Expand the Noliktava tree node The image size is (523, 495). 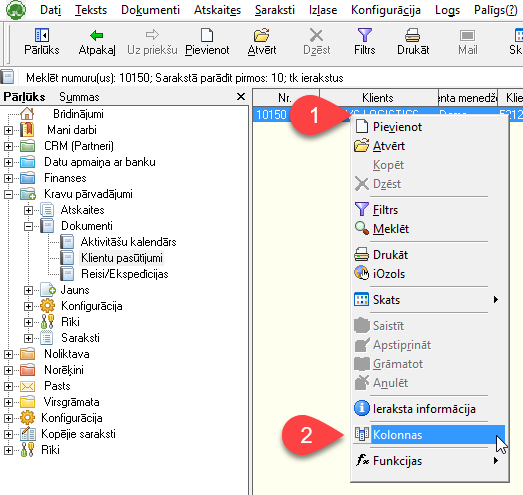point(8,354)
